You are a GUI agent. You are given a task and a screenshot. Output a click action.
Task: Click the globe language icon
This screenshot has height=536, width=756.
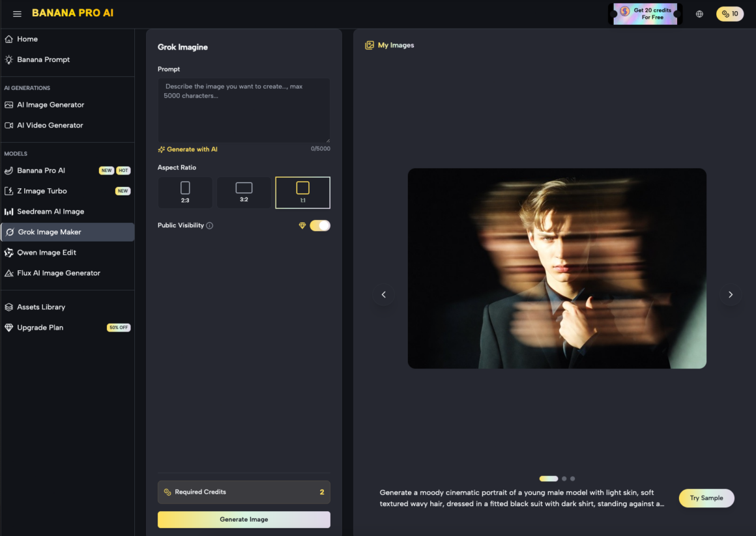click(x=699, y=14)
